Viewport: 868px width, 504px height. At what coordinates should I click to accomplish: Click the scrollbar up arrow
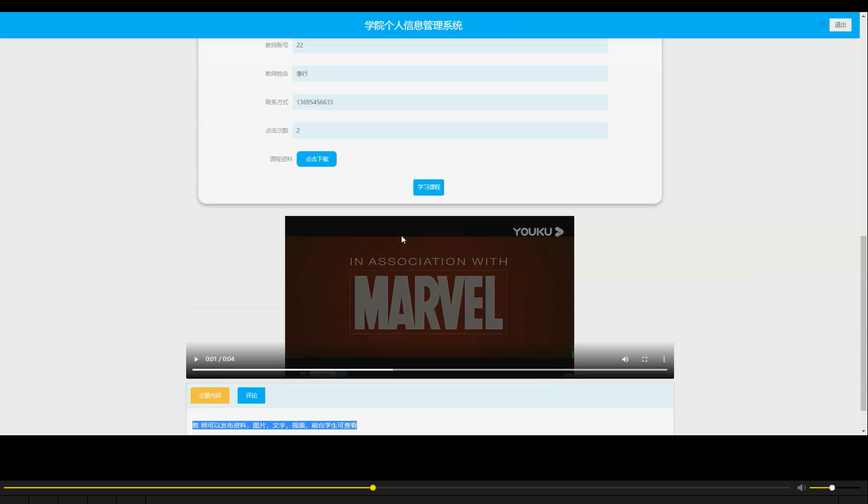(863, 16)
